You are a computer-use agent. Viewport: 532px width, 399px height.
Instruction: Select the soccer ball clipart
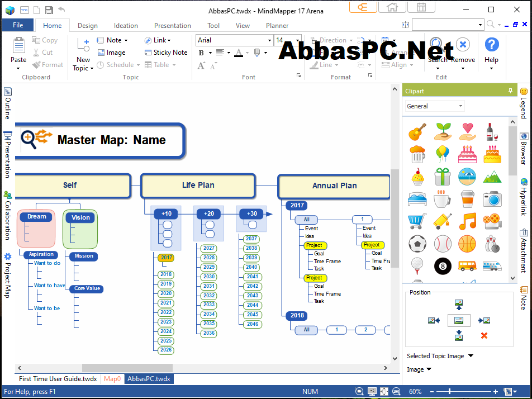click(417, 244)
